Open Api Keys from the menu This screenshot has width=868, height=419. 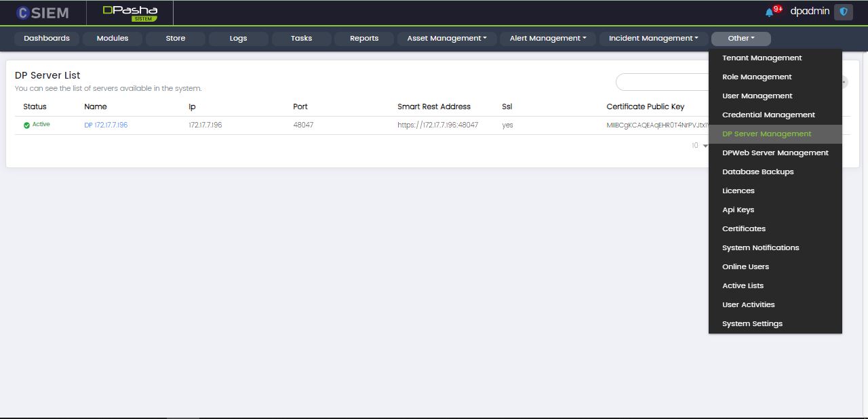pyautogui.click(x=738, y=210)
